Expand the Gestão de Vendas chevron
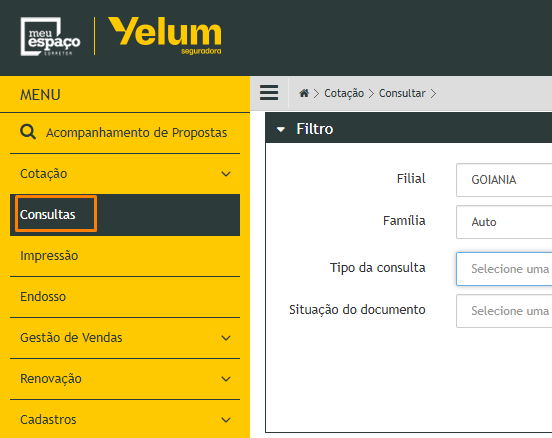Screen dimensions: 552x438 [226, 338]
